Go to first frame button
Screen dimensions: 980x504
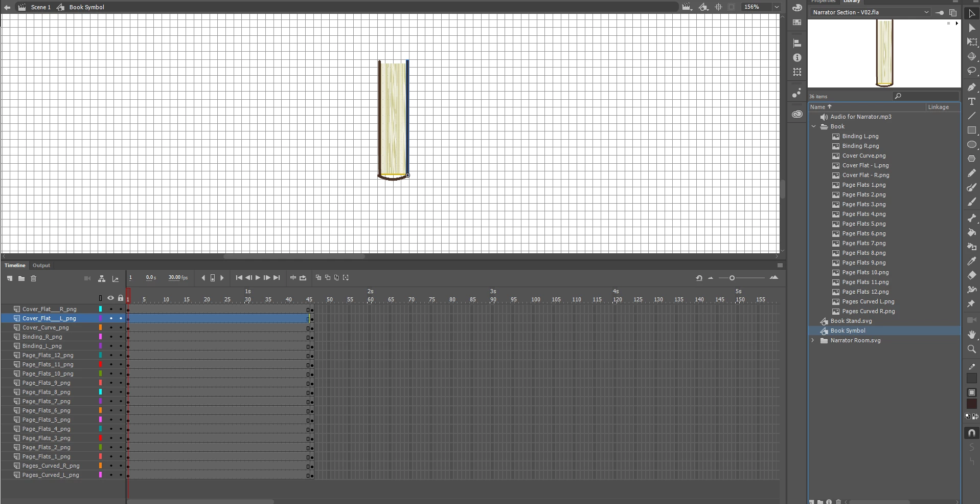239,278
